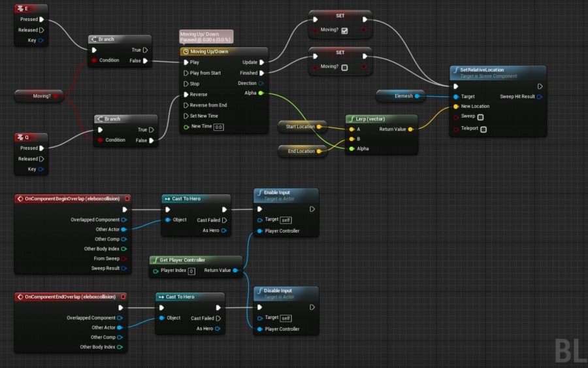Click the function icon on Lerp (vector) node
This screenshot has height=368, width=588.
[351, 119]
